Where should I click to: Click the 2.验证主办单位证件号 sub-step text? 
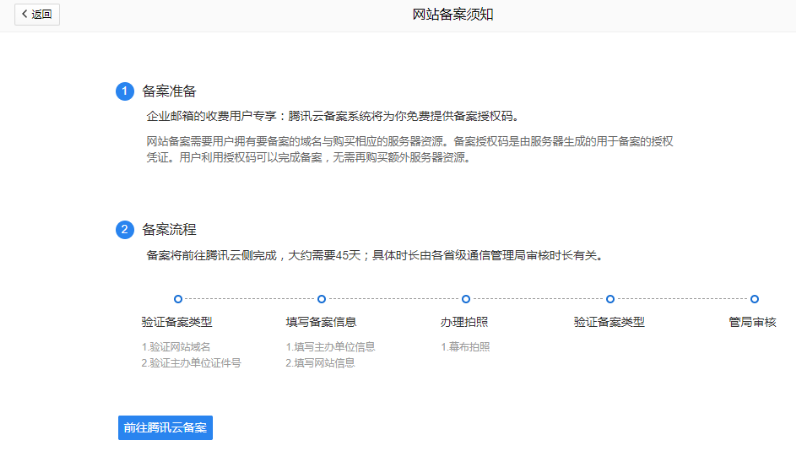(x=191, y=362)
